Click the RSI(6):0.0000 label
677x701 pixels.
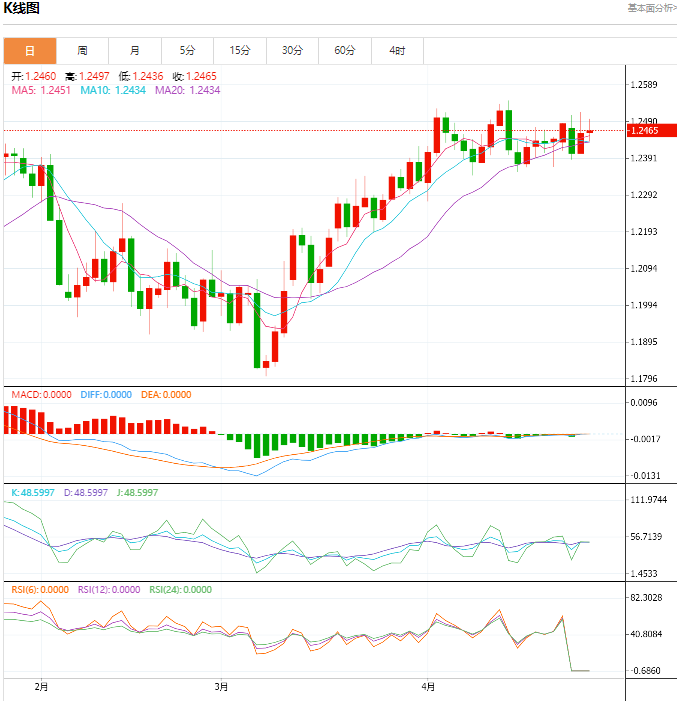pos(40,590)
